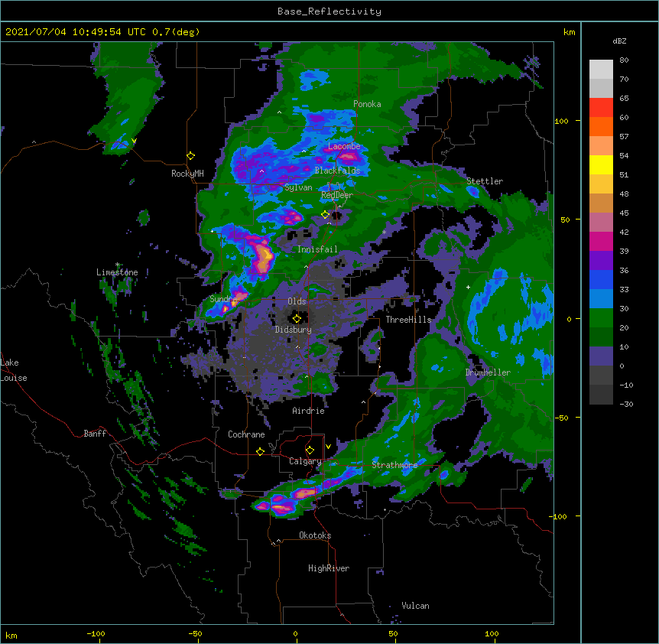This screenshot has height=644, width=659.
Task: Click the right axis 50 tick label
Action: (565, 220)
